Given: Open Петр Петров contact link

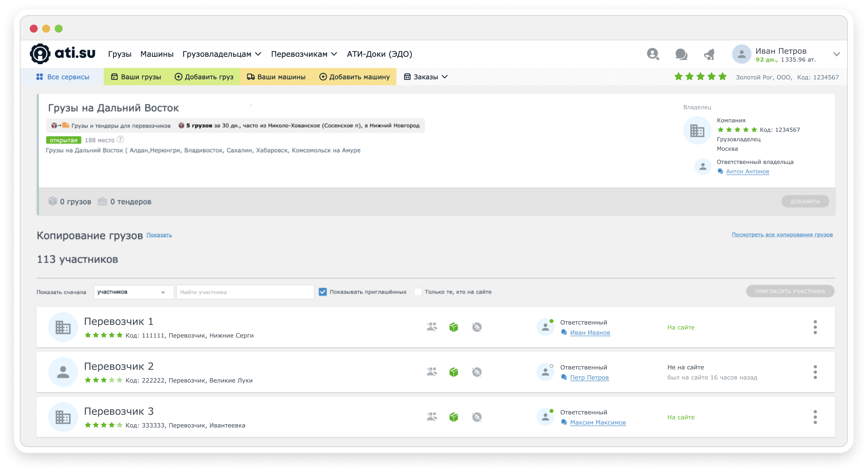Looking at the screenshot, I should pyautogui.click(x=589, y=377).
